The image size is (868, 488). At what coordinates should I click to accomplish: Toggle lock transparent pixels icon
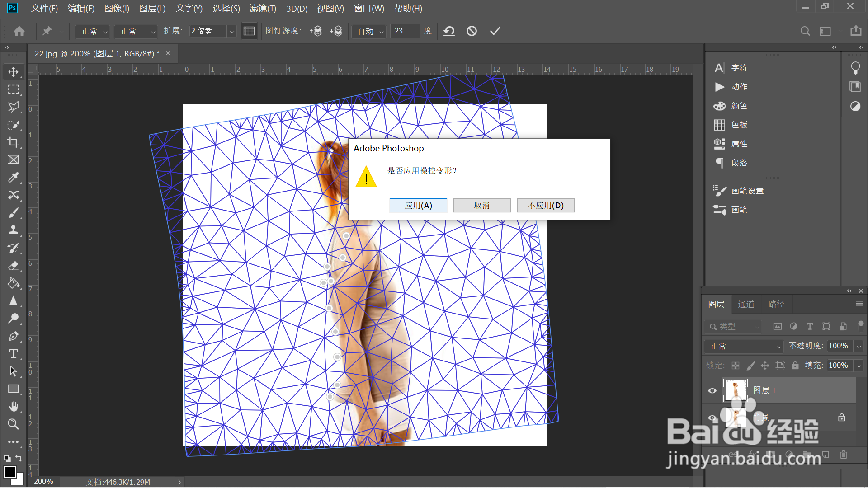tap(736, 366)
